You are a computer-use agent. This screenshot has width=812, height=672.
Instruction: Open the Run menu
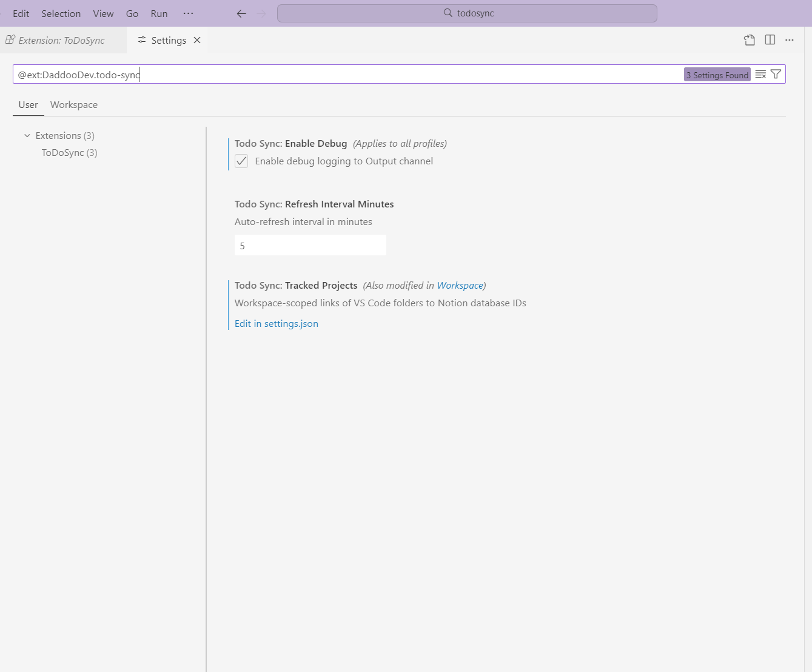[159, 13]
